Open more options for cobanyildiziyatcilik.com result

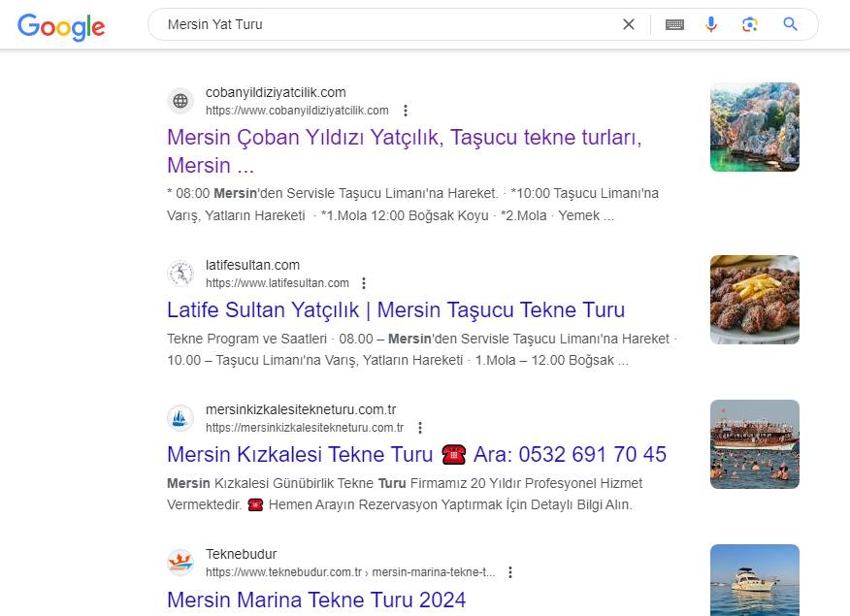pyautogui.click(x=406, y=111)
